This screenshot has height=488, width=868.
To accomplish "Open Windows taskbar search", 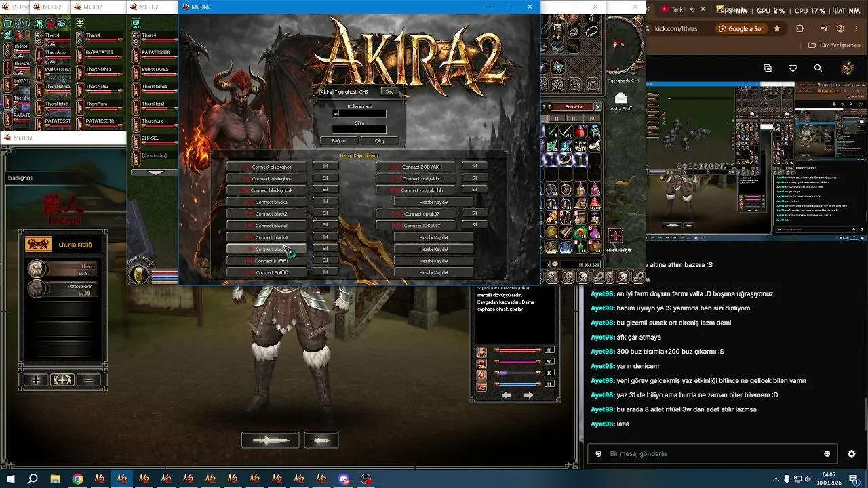I will click(x=33, y=479).
